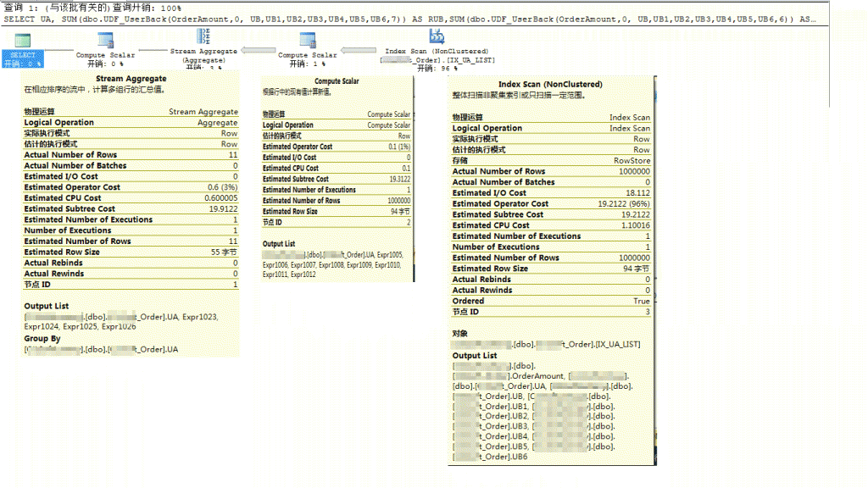Click the Compute Scalar tooltip title
This screenshot has height=488, width=868.
pyautogui.click(x=337, y=81)
